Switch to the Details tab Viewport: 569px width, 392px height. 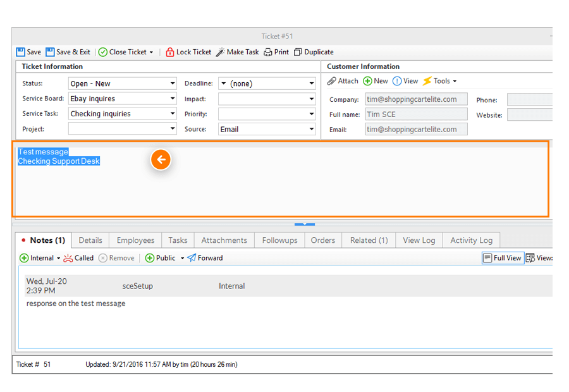[90, 240]
